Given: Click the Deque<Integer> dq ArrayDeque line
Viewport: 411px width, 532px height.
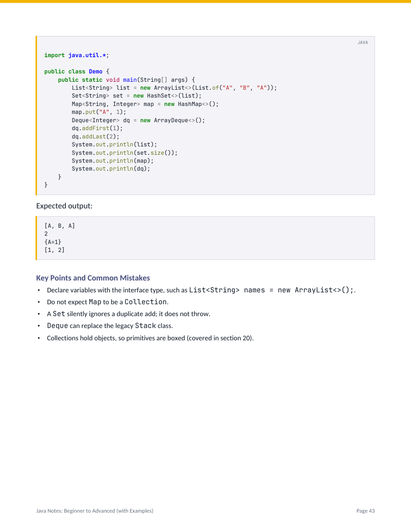Looking at the screenshot, I should click(x=138, y=120).
